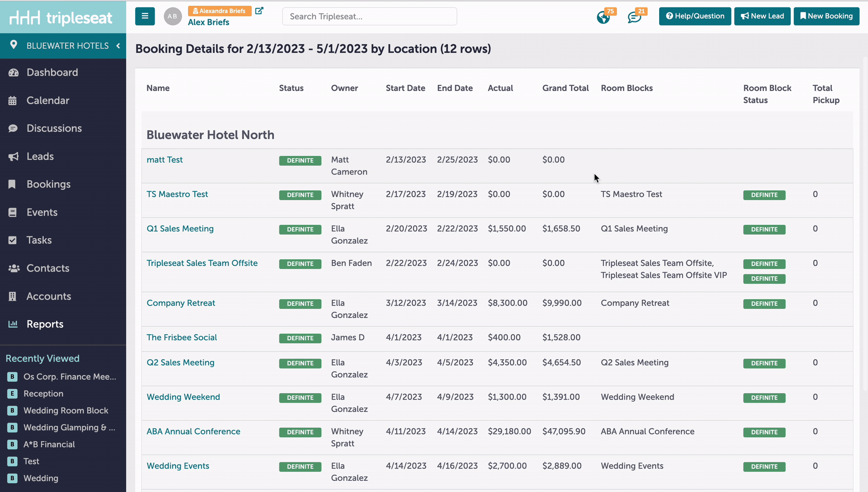Click the Alexandra Briefs orange badge

[220, 11]
